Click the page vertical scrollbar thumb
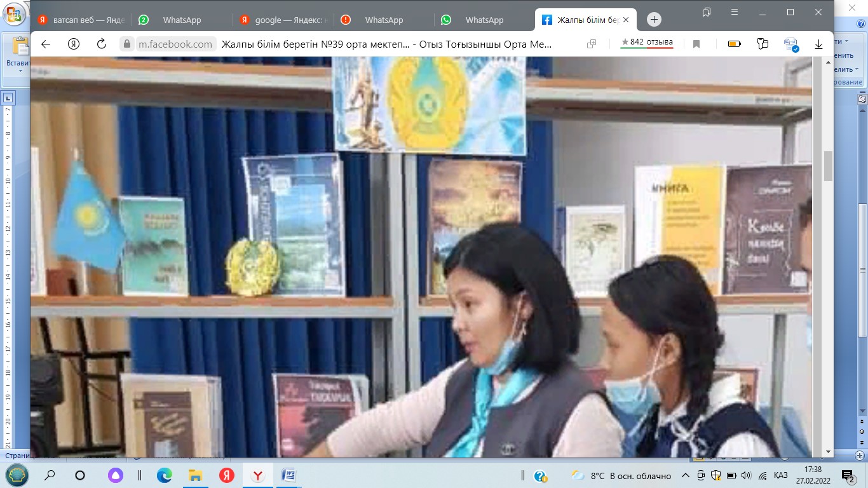The height and width of the screenshot is (488, 868). pyautogui.click(x=827, y=166)
